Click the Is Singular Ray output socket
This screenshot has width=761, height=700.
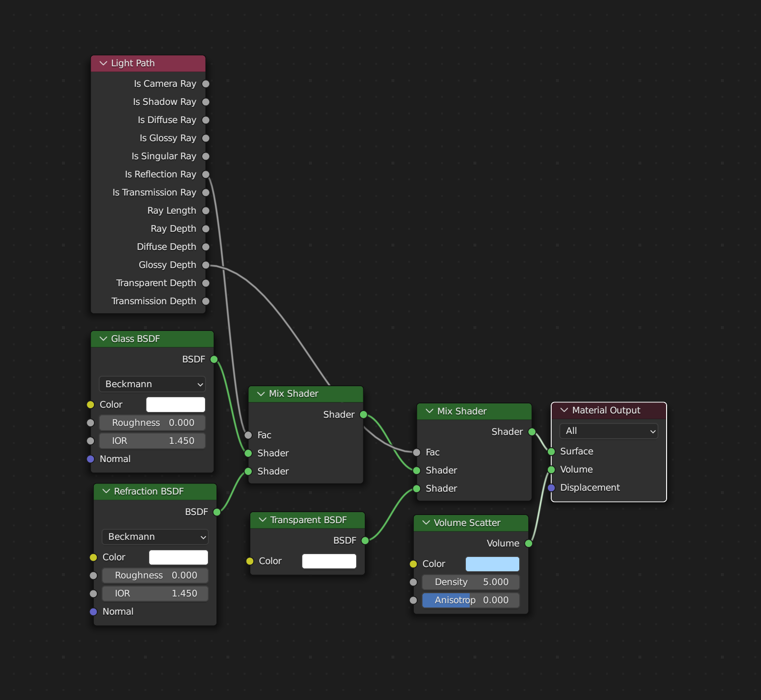(206, 156)
